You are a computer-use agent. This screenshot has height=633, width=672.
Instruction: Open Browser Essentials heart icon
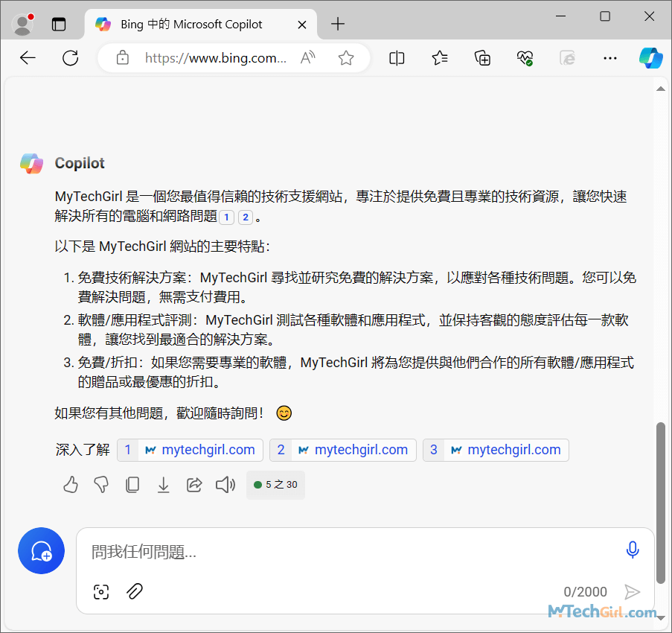(x=525, y=57)
